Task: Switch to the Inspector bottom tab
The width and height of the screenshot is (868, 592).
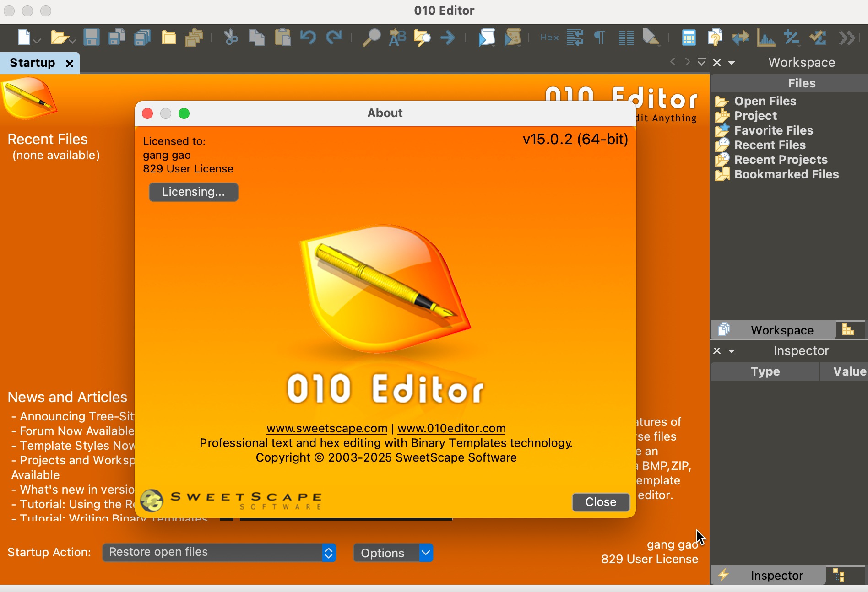Action: [767, 575]
